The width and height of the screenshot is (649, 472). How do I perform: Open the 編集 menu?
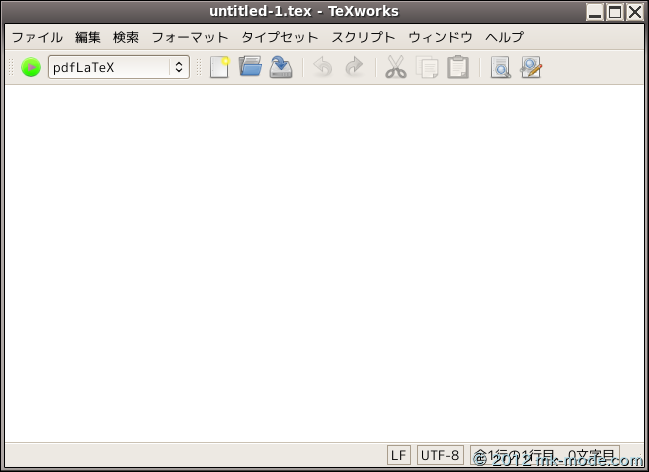[88, 37]
